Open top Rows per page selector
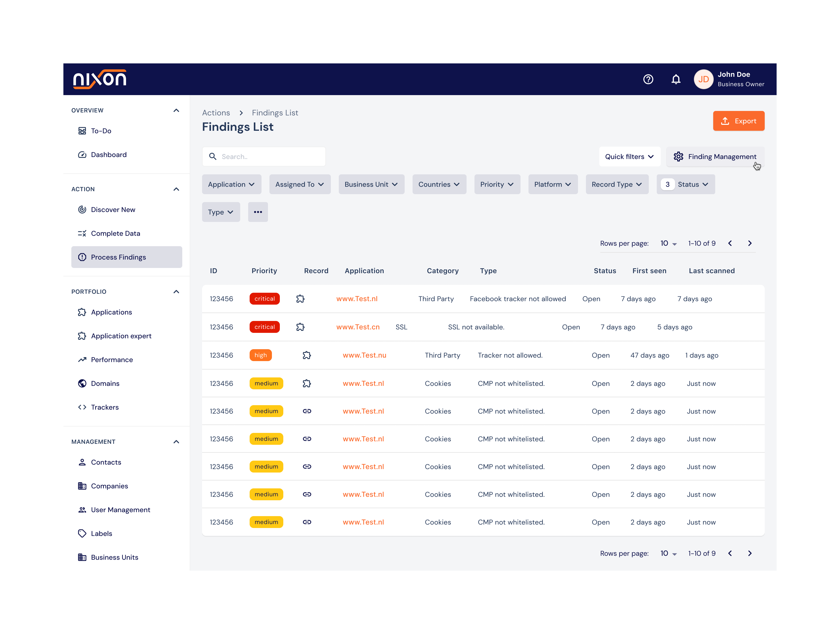The height and width of the screenshot is (634, 840). tap(668, 243)
